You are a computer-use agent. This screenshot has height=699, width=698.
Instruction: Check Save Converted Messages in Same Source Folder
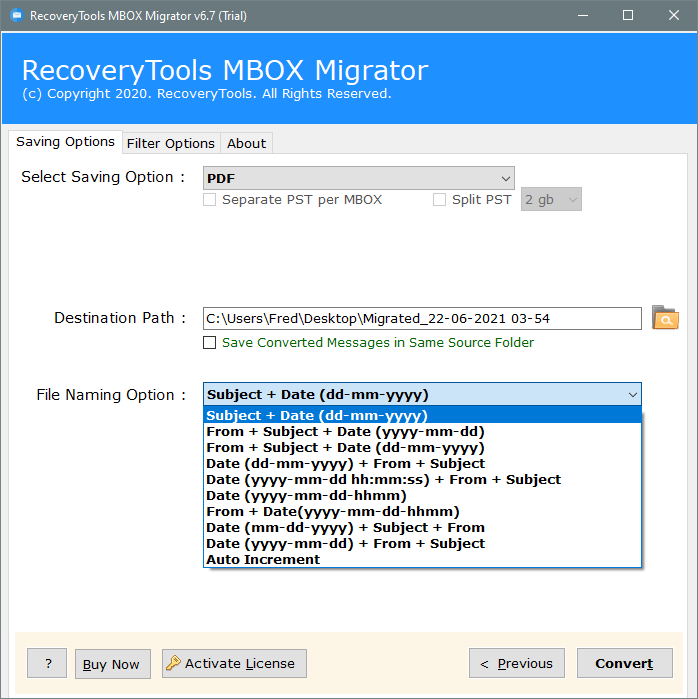point(209,342)
